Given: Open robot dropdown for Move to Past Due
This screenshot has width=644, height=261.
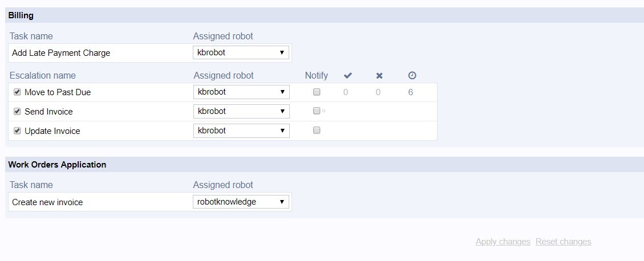Looking at the screenshot, I should (241, 92).
